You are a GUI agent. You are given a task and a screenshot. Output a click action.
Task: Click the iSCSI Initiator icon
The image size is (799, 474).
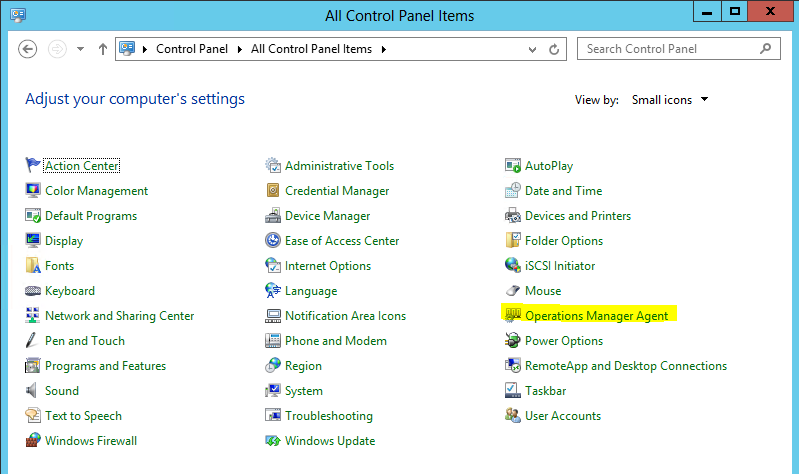513,266
